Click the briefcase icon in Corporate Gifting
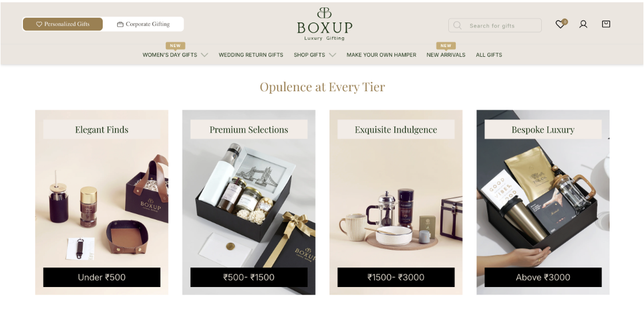Image resolution: width=644 pixels, height=310 pixels. point(120,24)
